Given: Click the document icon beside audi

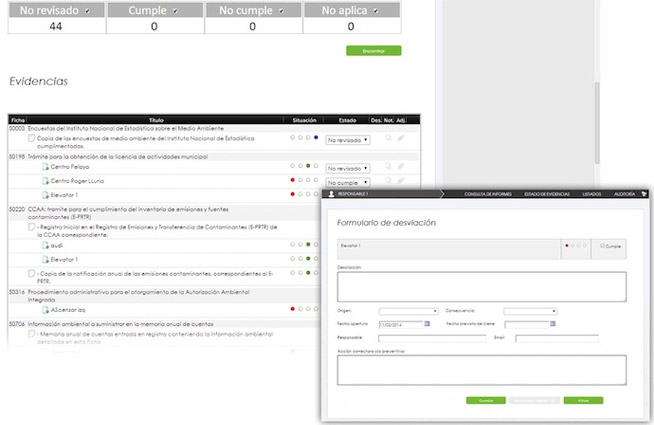Looking at the screenshot, I should (x=45, y=243).
